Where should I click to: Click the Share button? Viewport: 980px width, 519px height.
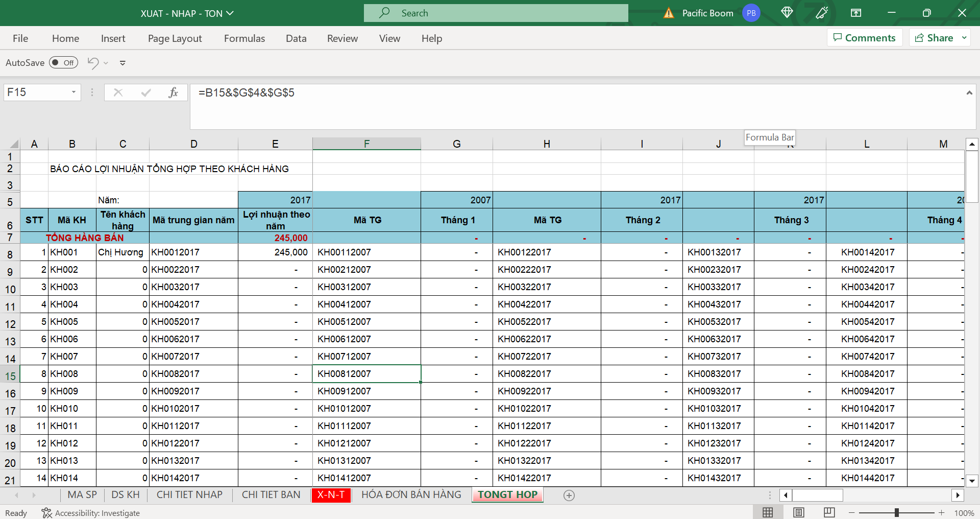point(934,38)
